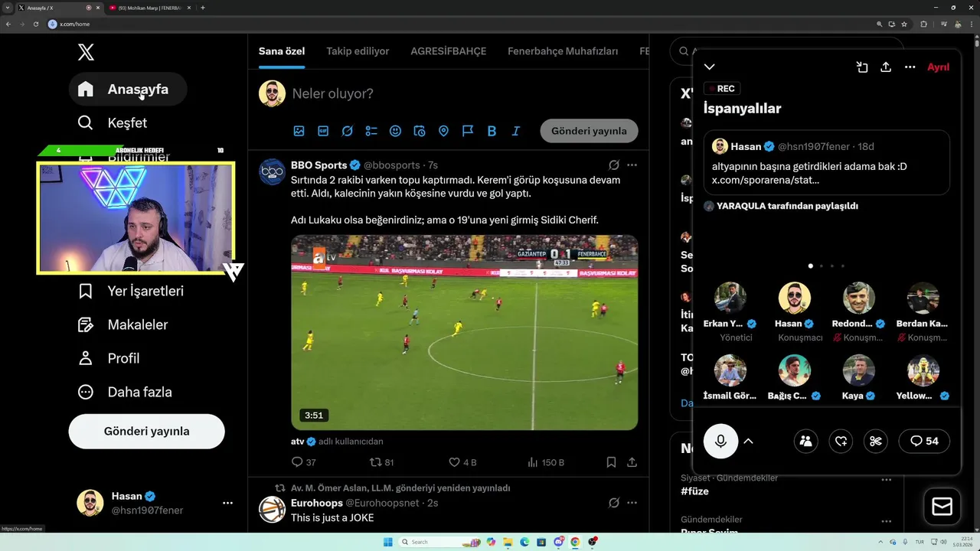980x551 pixels.
Task: Add a GIF to post
Action: [323, 131]
